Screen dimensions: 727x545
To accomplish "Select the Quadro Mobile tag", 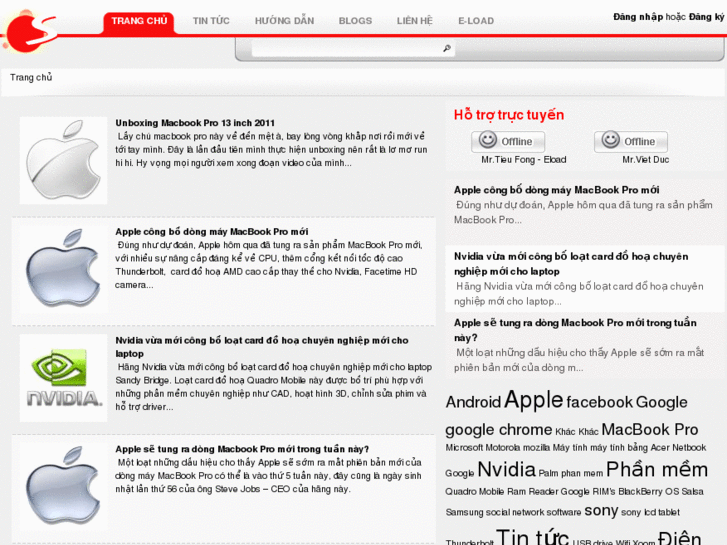I will tap(475, 492).
